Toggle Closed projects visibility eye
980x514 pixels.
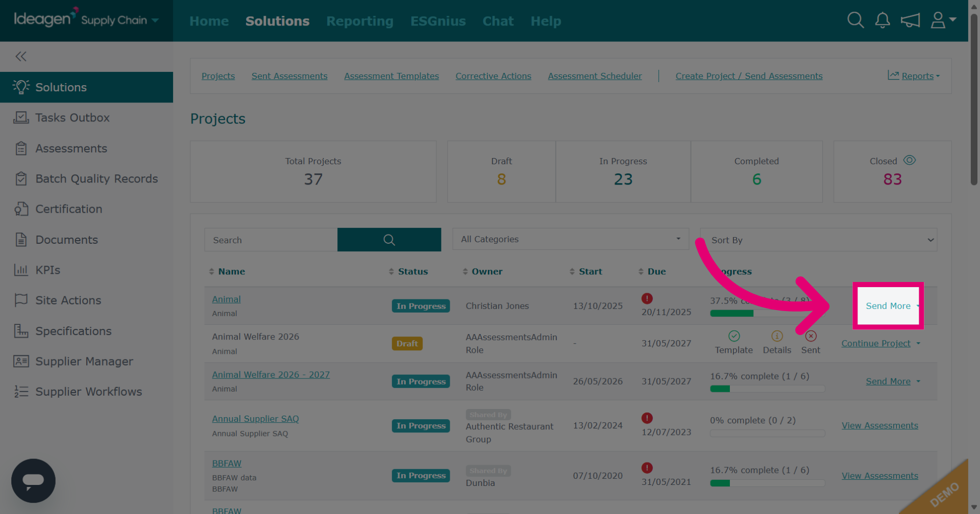pos(909,160)
